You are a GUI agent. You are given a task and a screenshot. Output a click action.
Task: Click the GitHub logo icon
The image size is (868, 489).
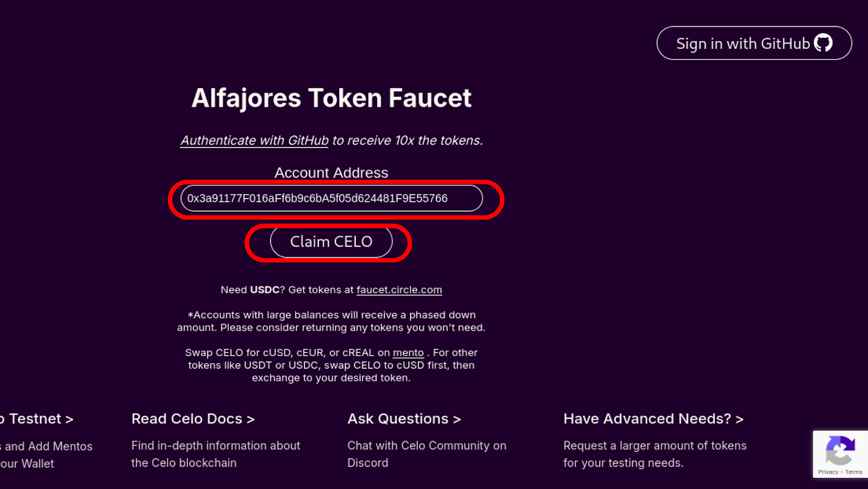[x=823, y=43]
